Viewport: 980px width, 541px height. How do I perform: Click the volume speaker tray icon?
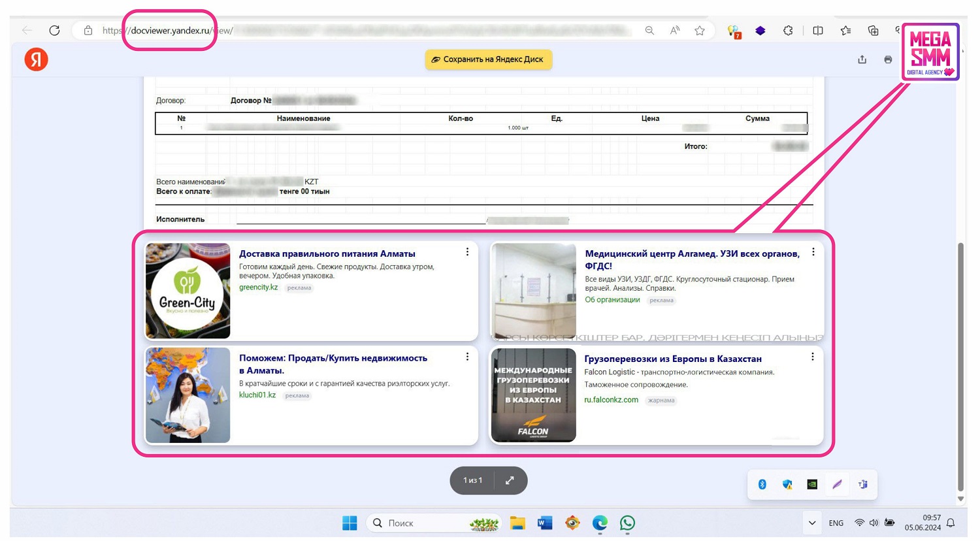[x=874, y=523]
